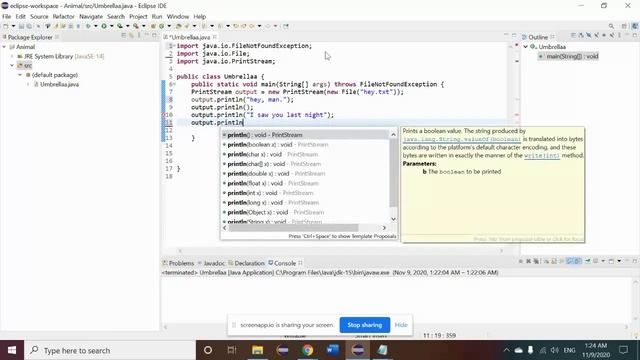640x360 pixels.
Task: Click Terminate icon in Console toolbar
Action: click(x=521, y=261)
